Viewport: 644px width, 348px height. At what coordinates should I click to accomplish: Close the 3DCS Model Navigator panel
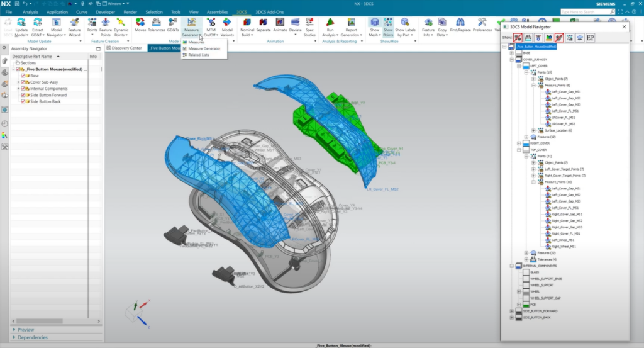pos(625,26)
